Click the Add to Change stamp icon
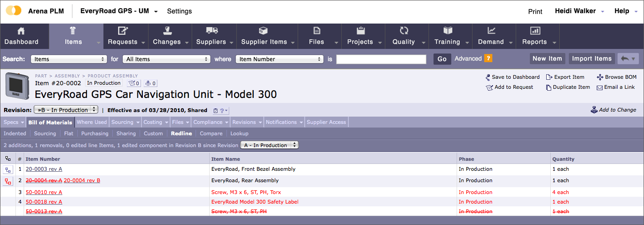This screenshot has width=644, height=225. pyautogui.click(x=594, y=110)
